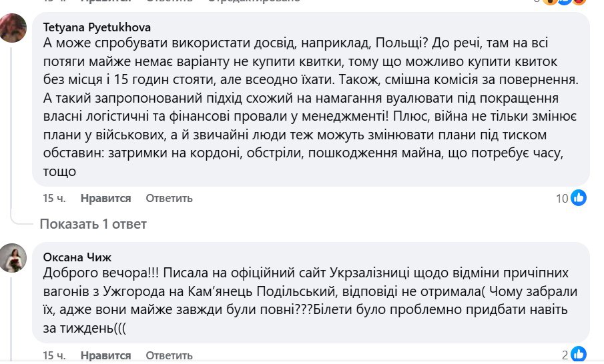604x364 pixels.
Task: Like Tetyana's comment with "Нравится"
Action: 105,198
